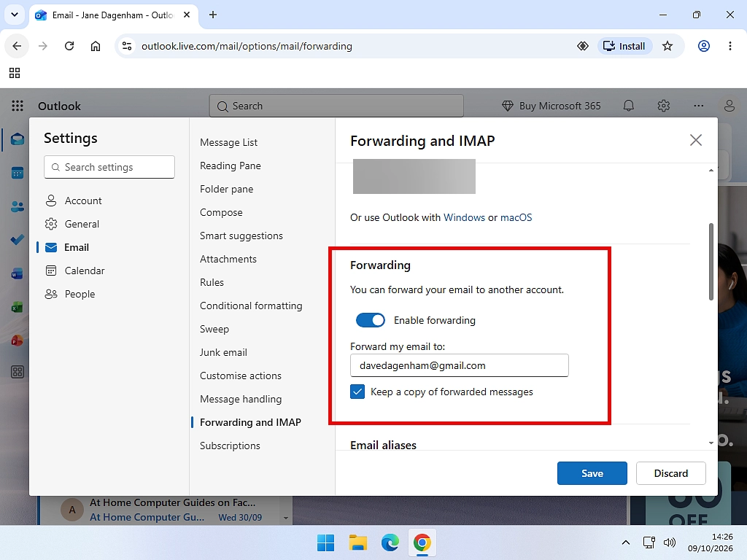Open Conditional formatting settings

(x=251, y=306)
